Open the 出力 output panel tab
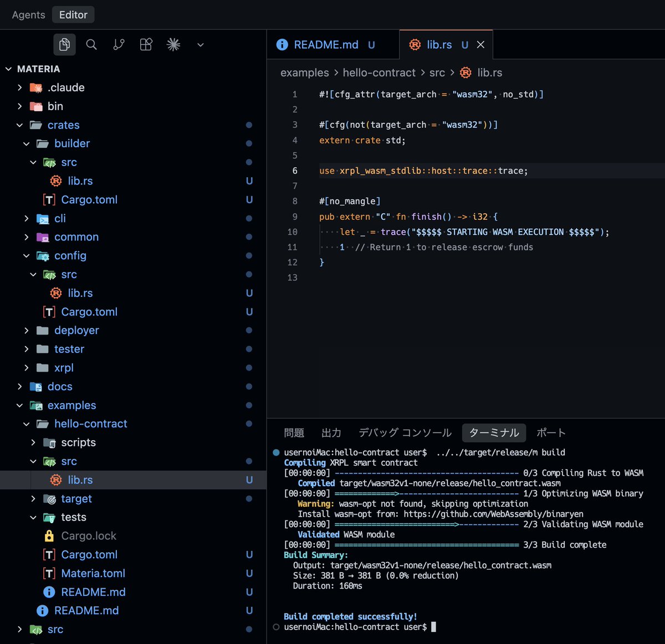Viewport: 665px width, 644px height. (x=331, y=432)
